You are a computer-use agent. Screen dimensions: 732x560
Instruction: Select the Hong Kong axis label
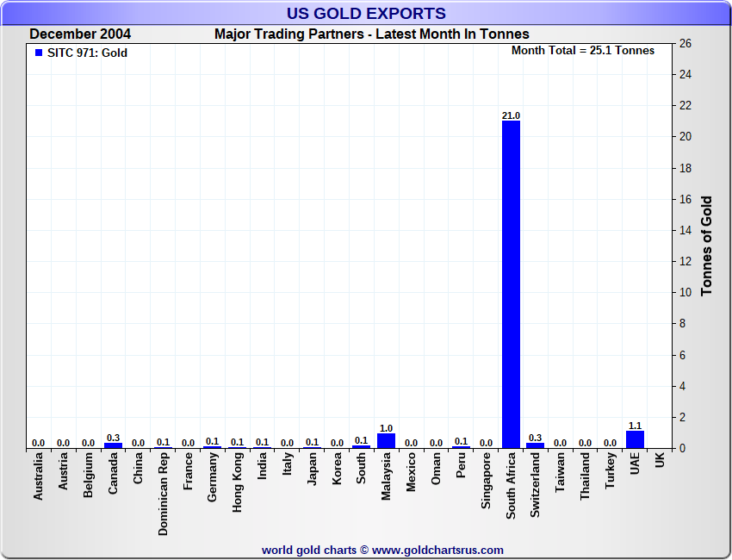pos(238,483)
